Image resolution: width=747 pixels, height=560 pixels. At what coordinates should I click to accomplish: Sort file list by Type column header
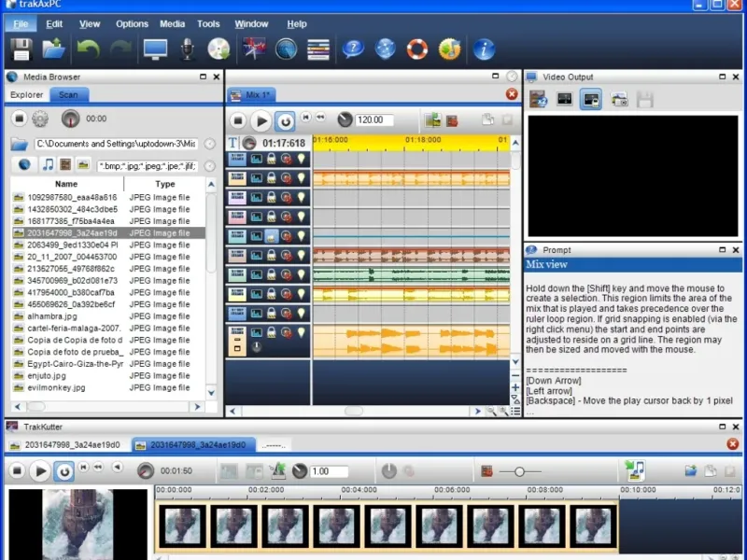click(164, 184)
